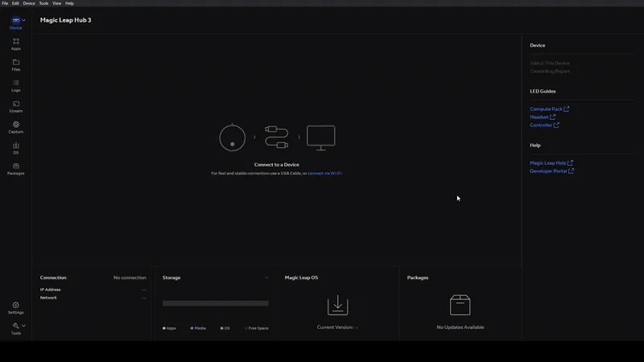This screenshot has width=644, height=362.
Task: Open the Help menu
Action: (x=69, y=3)
